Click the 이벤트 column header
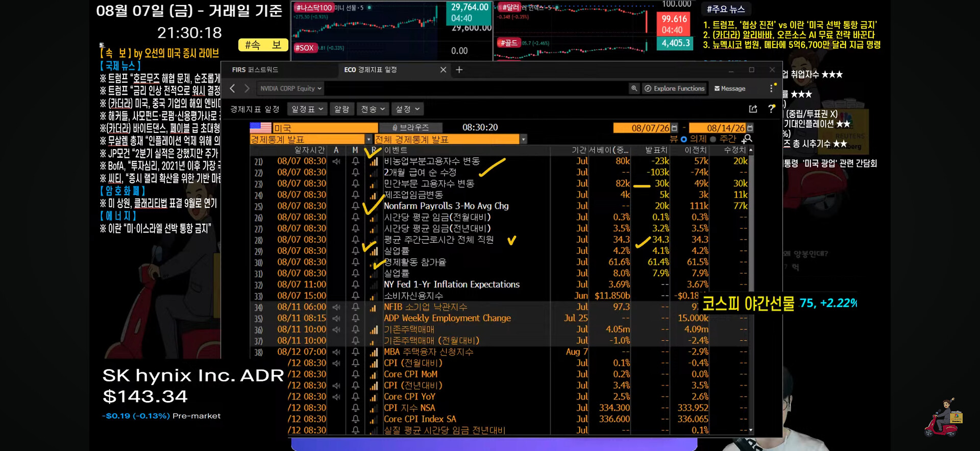 tap(396, 150)
